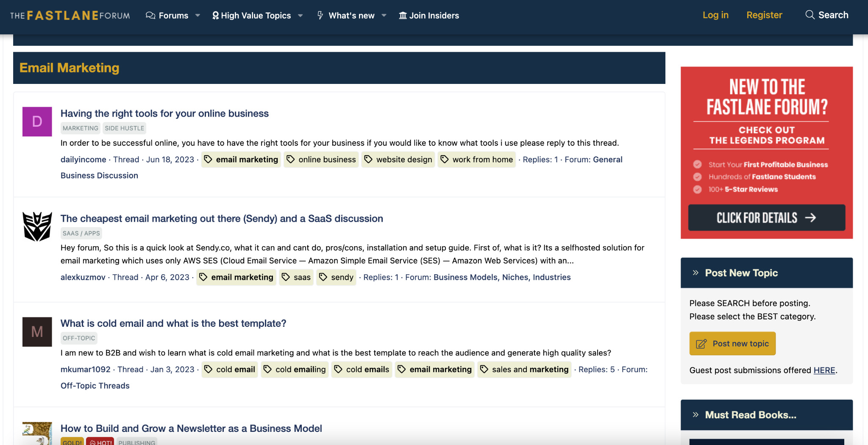Expand the High Value Topics dropdown arrow
This screenshot has width=868, height=445.
(x=300, y=16)
